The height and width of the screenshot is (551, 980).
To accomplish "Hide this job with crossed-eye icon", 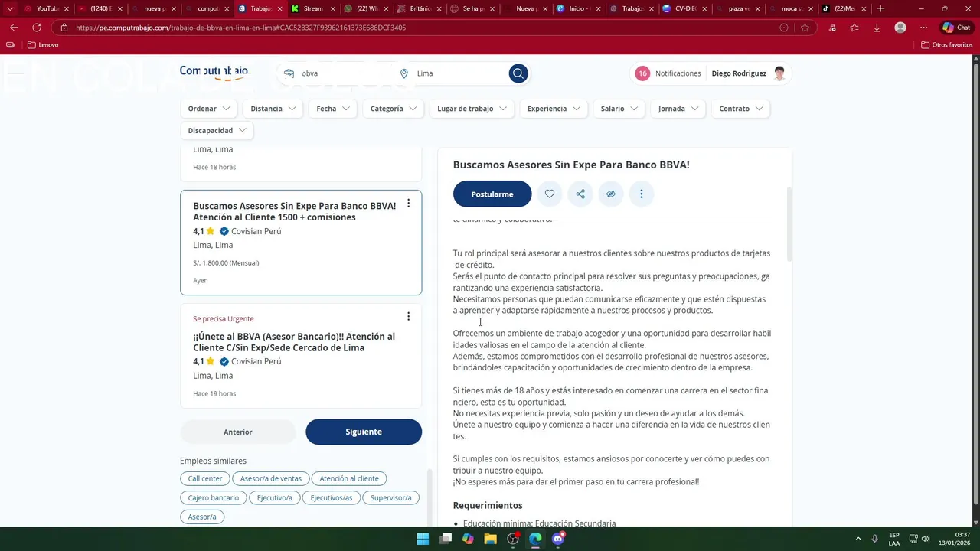I will (x=611, y=194).
